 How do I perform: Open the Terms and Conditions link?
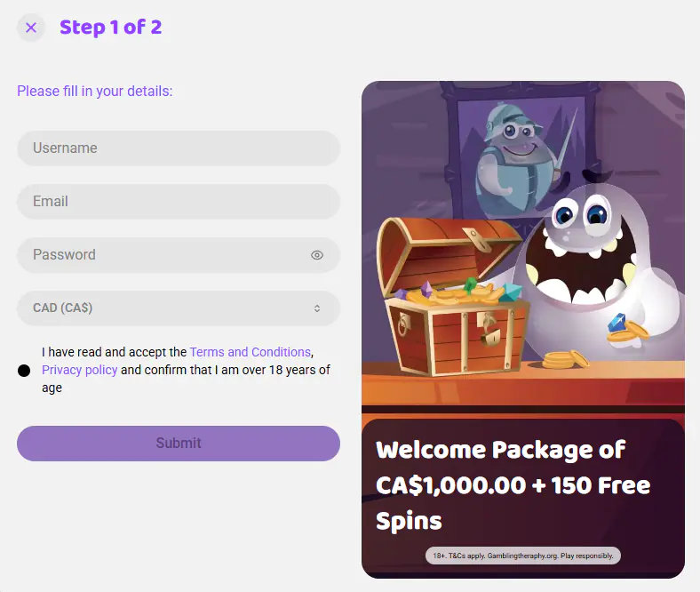(250, 352)
